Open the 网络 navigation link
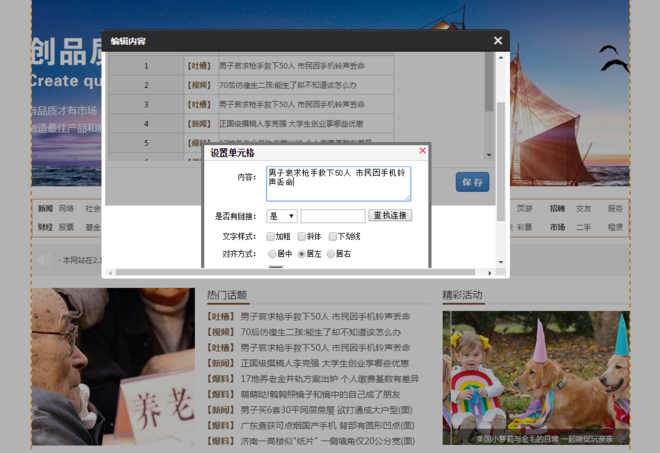660x453 pixels. [66, 208]
